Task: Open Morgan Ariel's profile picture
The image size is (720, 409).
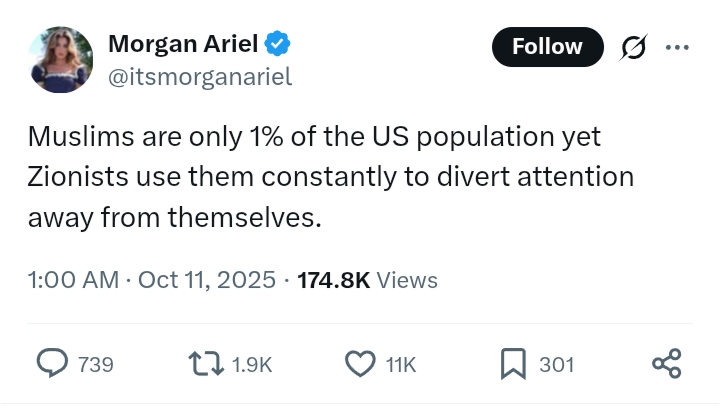Action: 60,60
